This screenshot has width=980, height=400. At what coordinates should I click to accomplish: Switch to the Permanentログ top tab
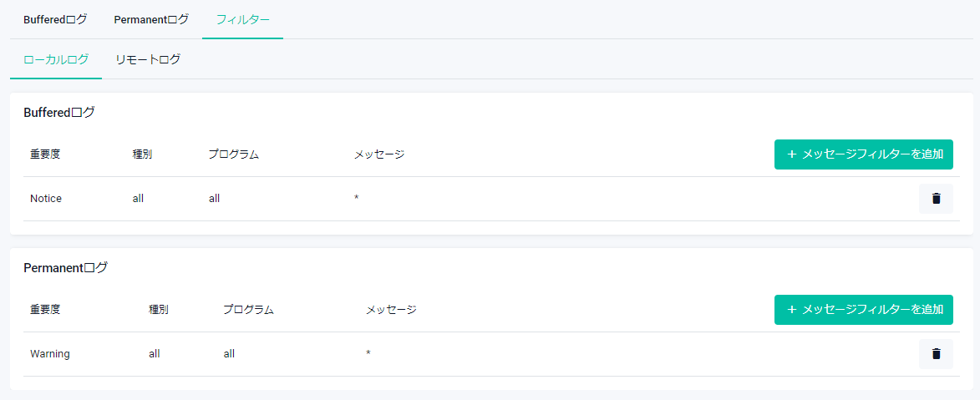pos(151,19)
